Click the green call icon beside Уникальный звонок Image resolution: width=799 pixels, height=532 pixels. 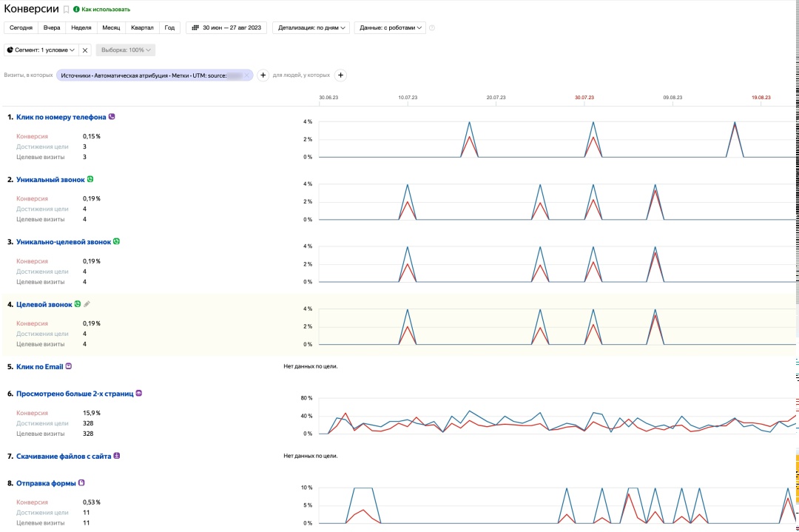click(90, 179)
